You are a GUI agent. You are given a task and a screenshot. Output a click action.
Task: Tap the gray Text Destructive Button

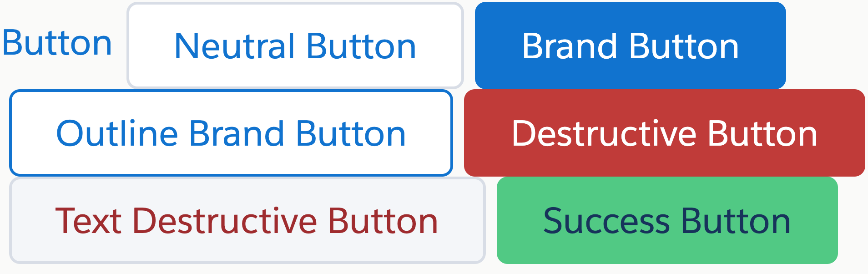[247, 220]
